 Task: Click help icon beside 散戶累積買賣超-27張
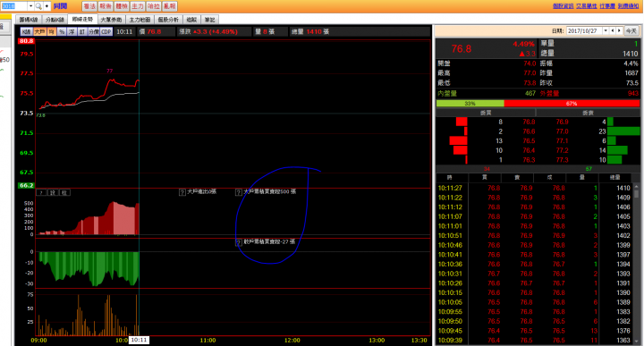click(238, 242)
